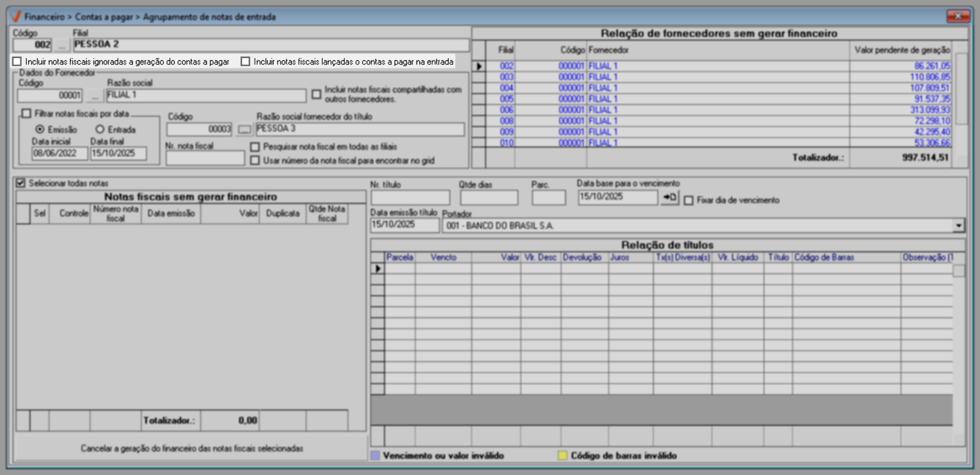Open the supplier code lookup ellipsis button
This screenshot has width=980, height=475.
tap(95, 95)
